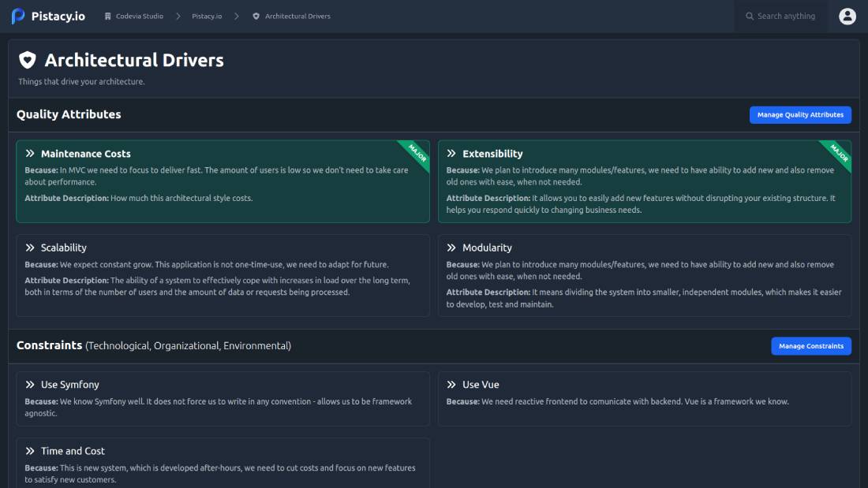Click the magnifier icon in the search bar
Image resolution: width=868 pixels, height=488 pixels.
748,16
